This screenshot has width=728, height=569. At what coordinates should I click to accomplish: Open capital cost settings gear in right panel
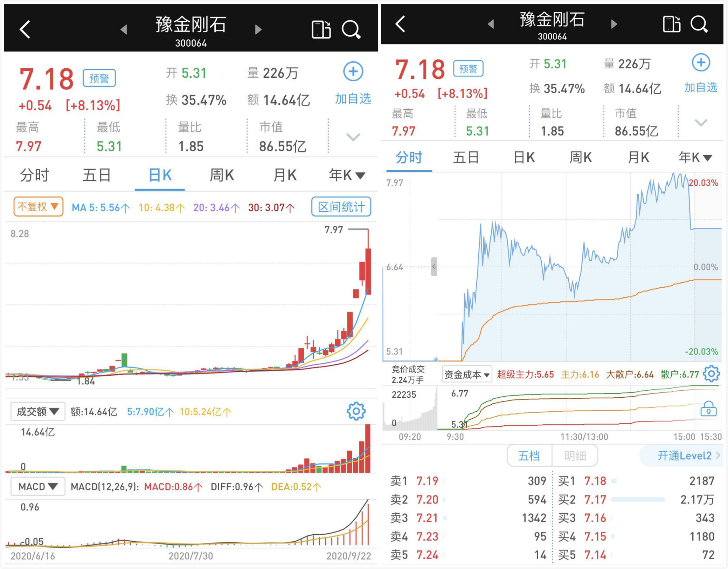click(x=711, y=374)
